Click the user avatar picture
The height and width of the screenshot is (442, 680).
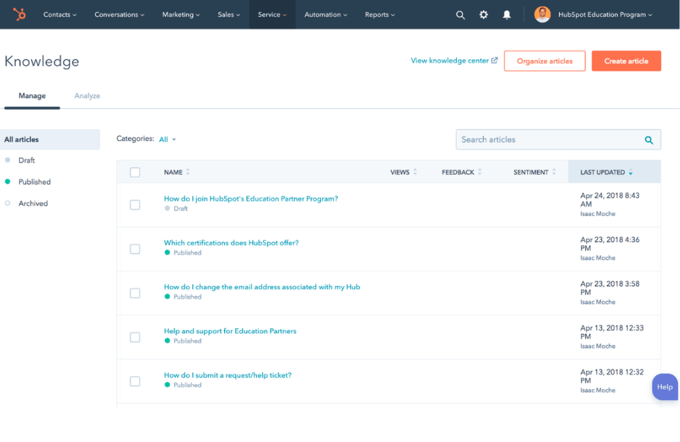pos(542,14)
